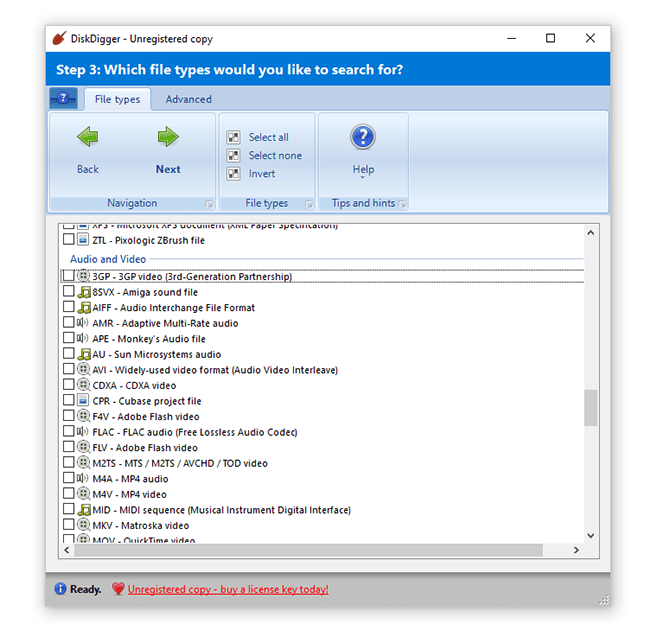Click the document icon for CPR Cubase
This screenshot has width=650, height=643.
(83, 400)
